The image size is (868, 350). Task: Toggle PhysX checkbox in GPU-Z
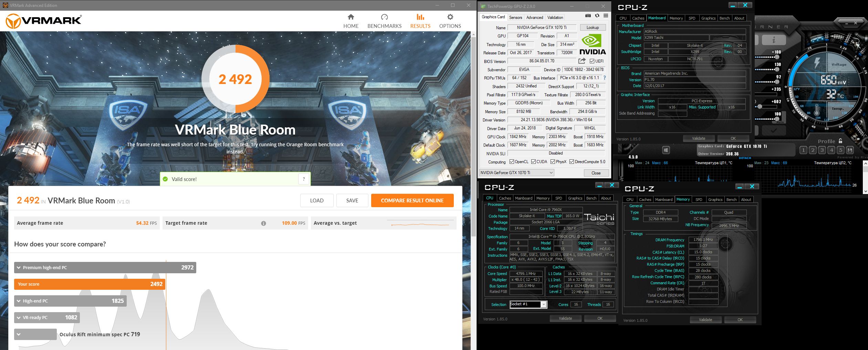pyautogui.click(x=553, y=162)
